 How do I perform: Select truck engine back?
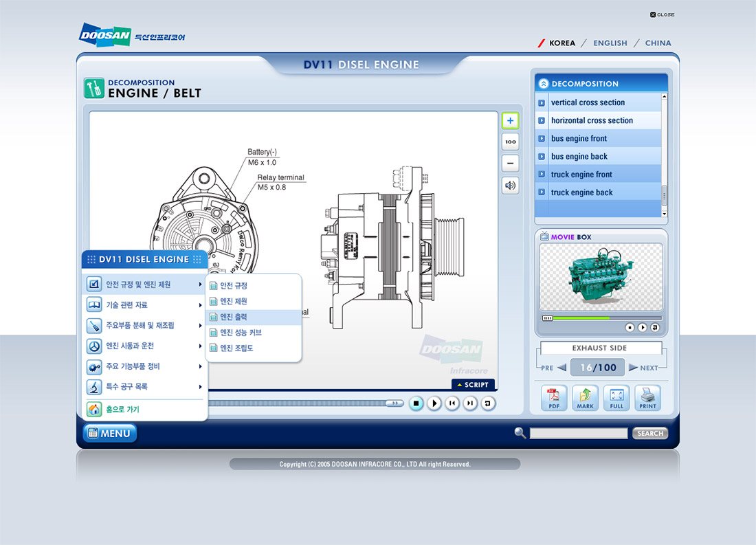[599, 192]
